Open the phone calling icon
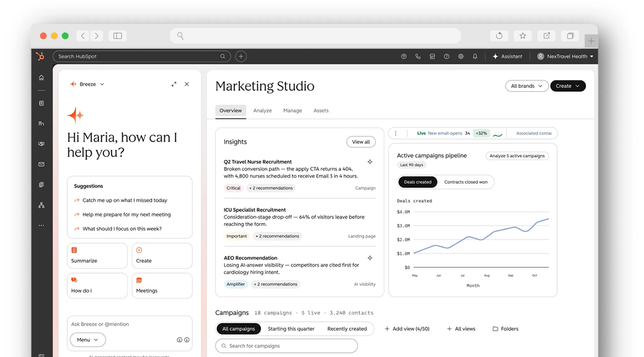 (418, 57)
